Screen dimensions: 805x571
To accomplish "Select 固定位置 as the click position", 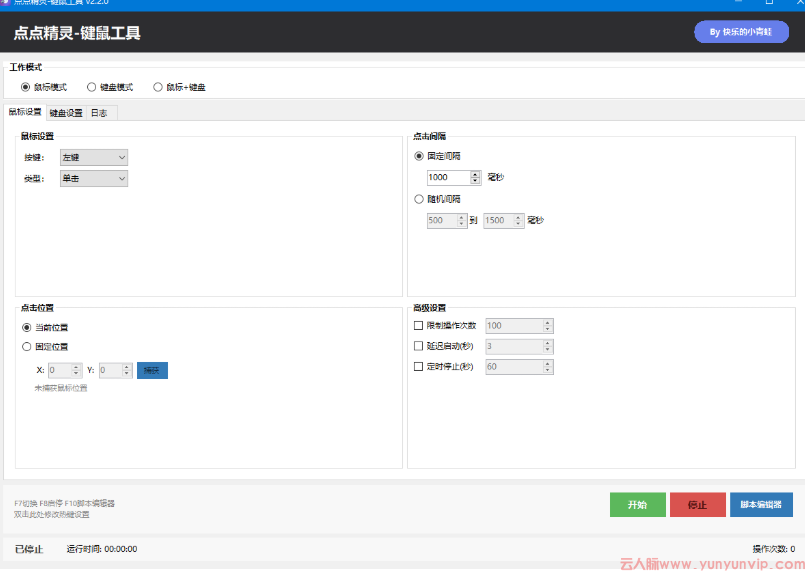I will [27, 346].
